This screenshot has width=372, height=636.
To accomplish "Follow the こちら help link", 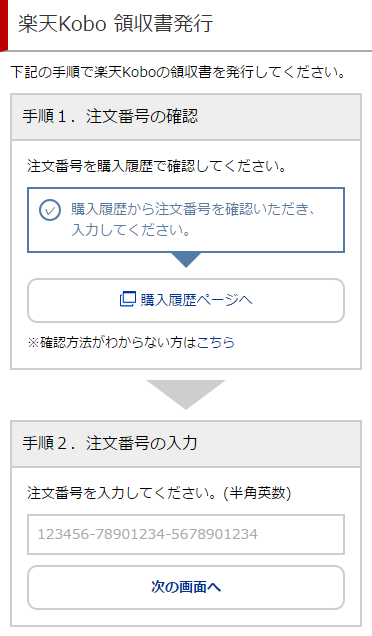I will [215, 343].
